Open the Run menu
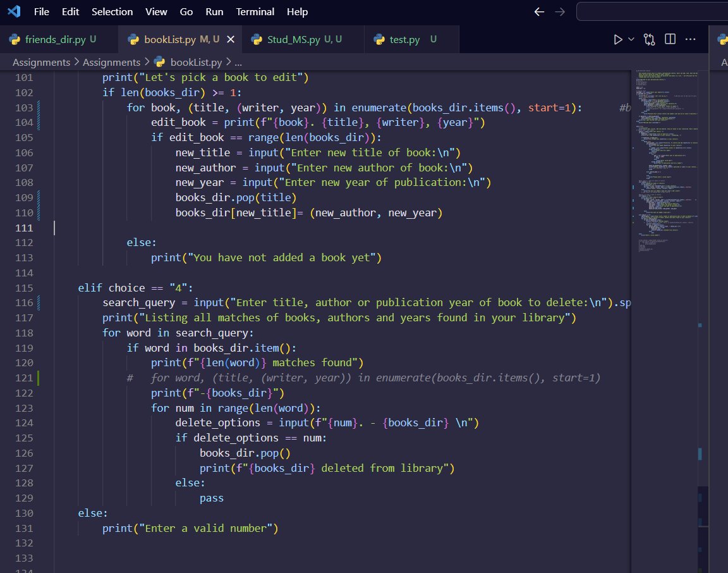 pyautogui.click(x=214, y=11)
